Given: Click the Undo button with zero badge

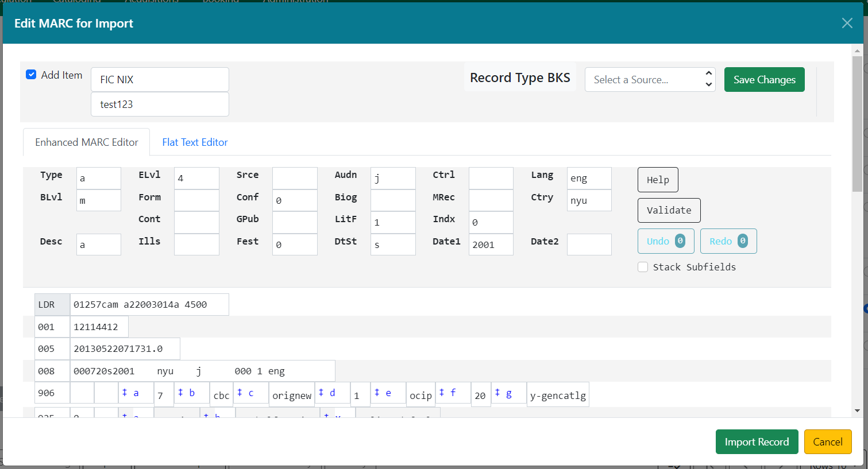Looking at the screenshot, I should tap(665, 241).
